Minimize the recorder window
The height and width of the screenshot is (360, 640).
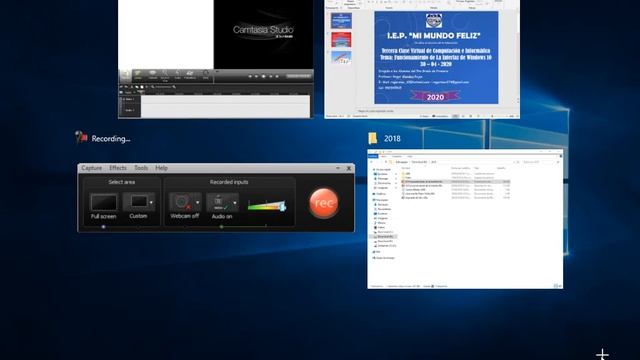tap(338, 168)
